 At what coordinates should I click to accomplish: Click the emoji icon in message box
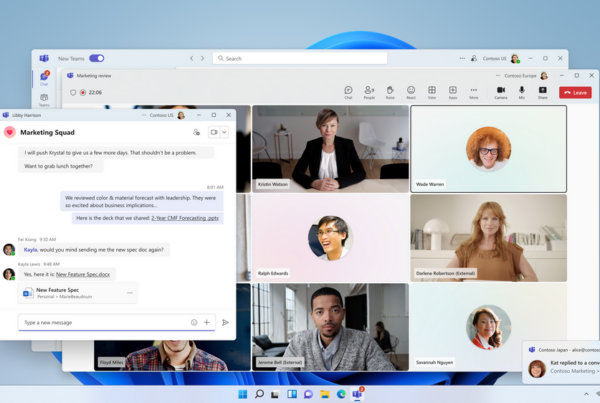click(x=194, y=323)
